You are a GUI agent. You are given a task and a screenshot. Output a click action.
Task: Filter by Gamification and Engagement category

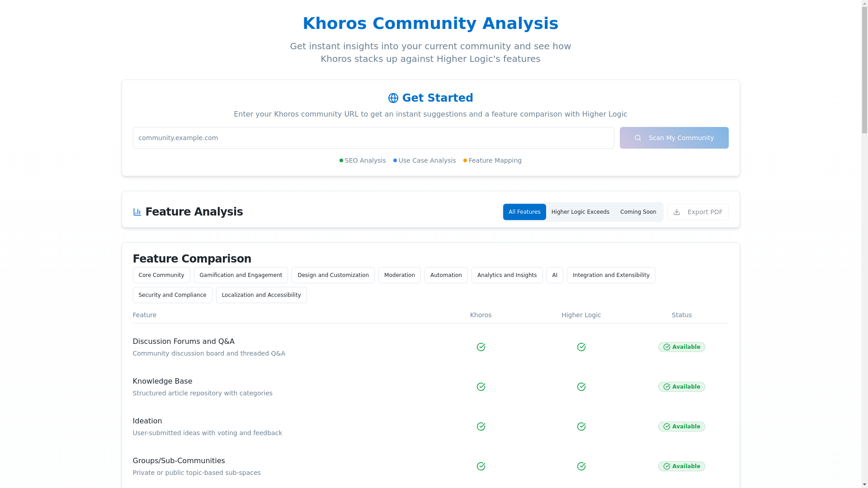(x=241, y=275)
